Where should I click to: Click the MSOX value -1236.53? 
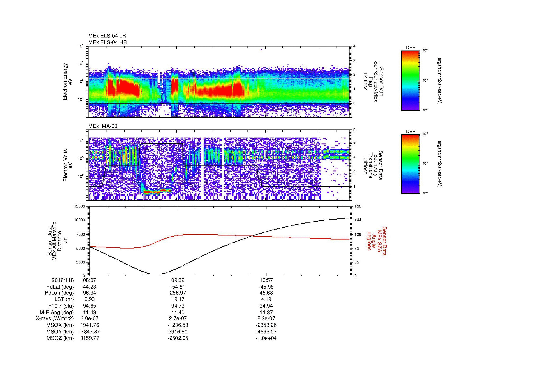pyautogui.click(x=178, y=325)
